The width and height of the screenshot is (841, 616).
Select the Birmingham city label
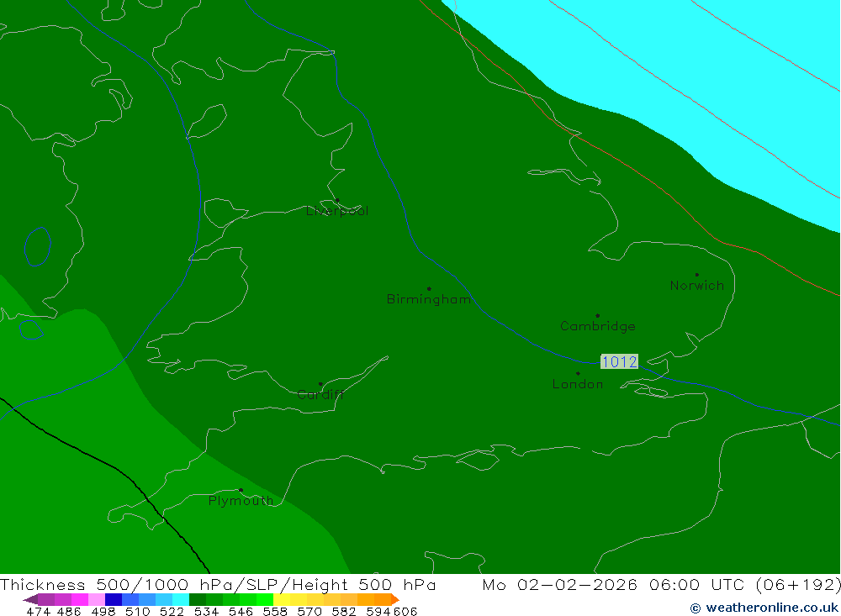[429, 299]
